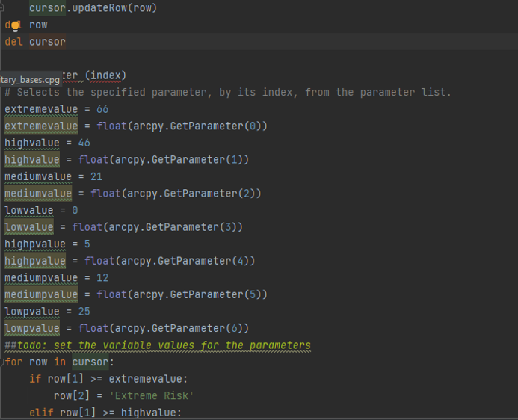This screenshot has width=518, height=420.
Task: Click highlighted 'highvalue' on the float assignment line
Action: 32,159
